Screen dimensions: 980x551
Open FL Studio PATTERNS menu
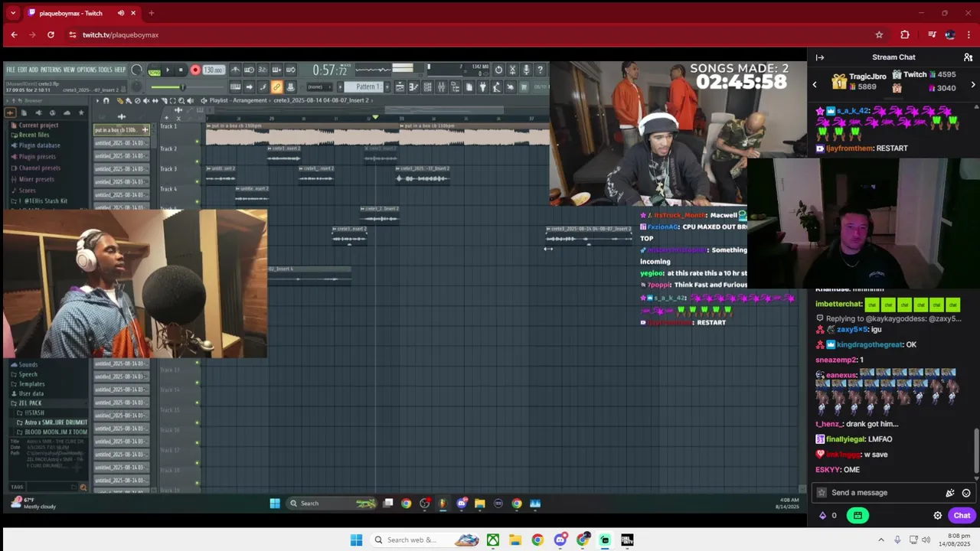51,70
